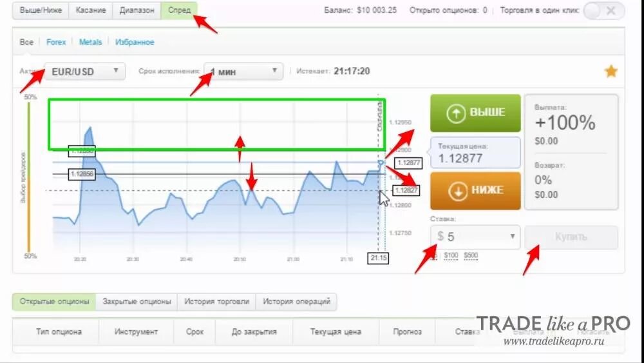Filter assets by Forex

click(x=56, y=42)
